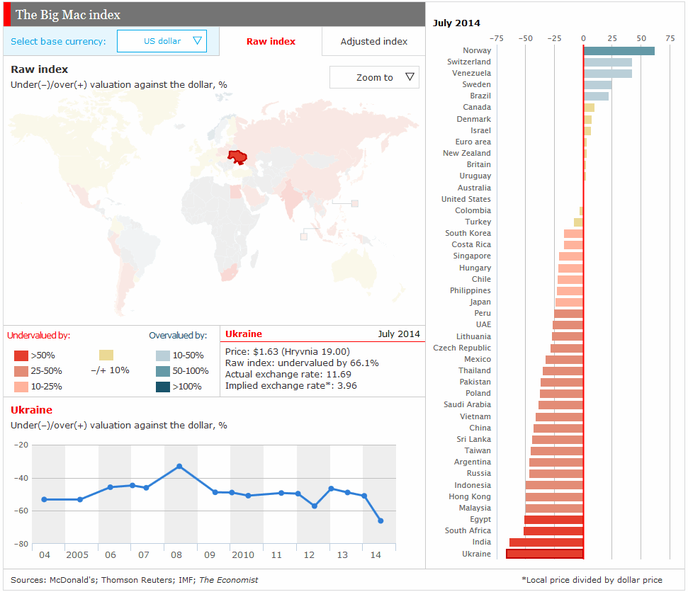Viewport: 688px width, 592px height.
Task: Click the 25-50% undervalued swatch
Action: coord(21,371)
